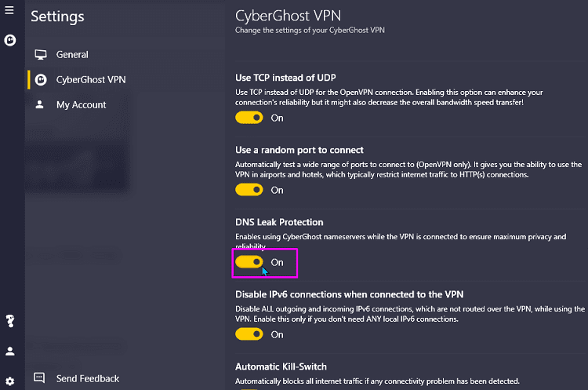Open the settings gear icon
This screenshot has width=588, height=390.
pos(10,381)
